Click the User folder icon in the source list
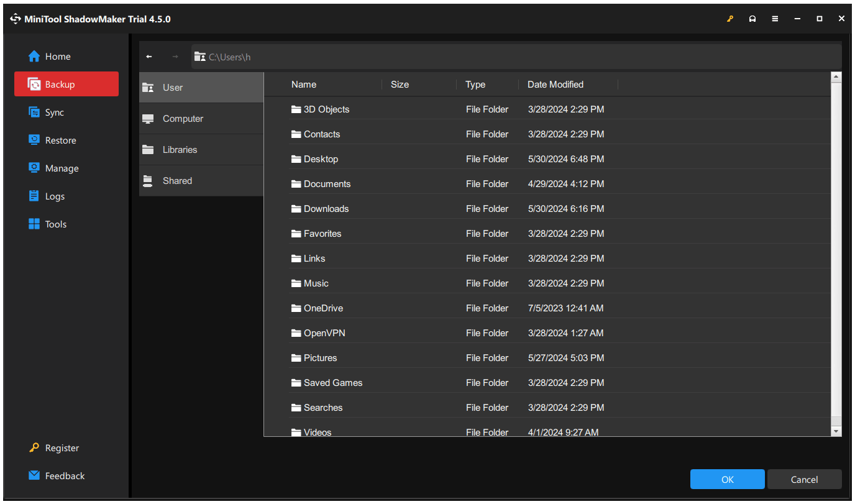The image size is (855, 504). click(147, 88)
